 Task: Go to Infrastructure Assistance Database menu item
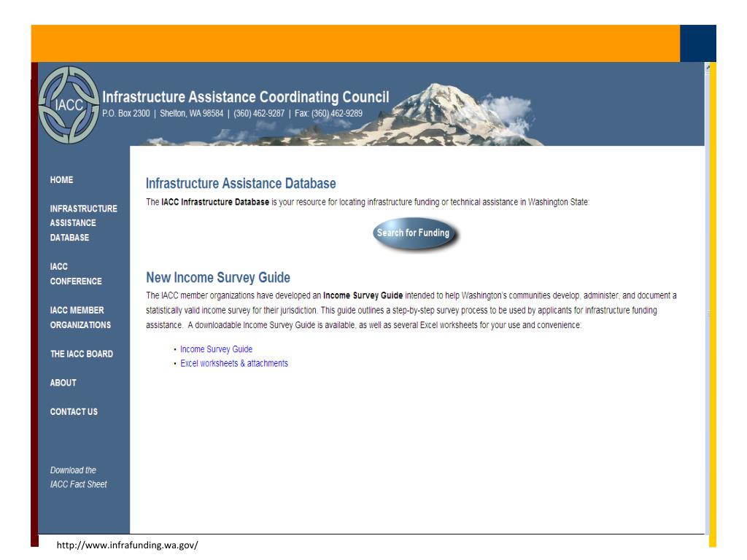click(83, 223)
